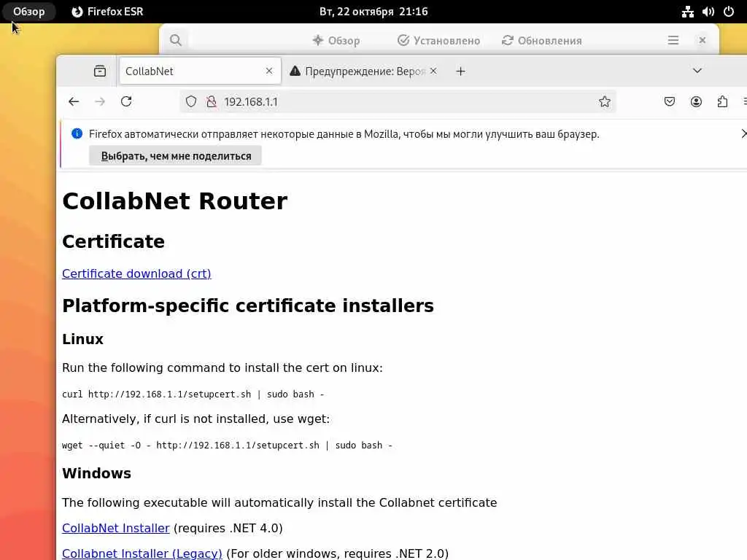Open the date and time calendar panel
The width and height of the screenshot is (747, 560).
(x=373, y=12)
